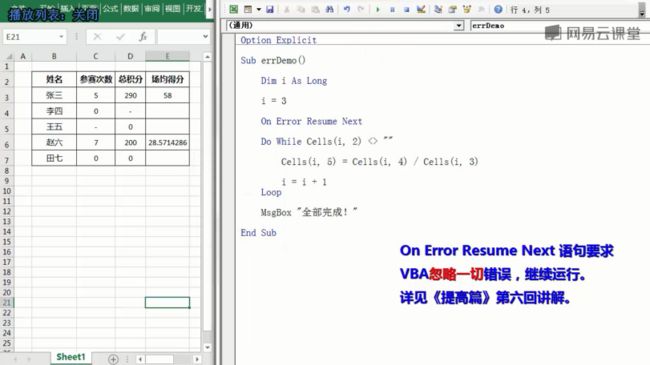
Task: Click the Paste icon in VBA toolbar
Action: click(x=315, y=9)
